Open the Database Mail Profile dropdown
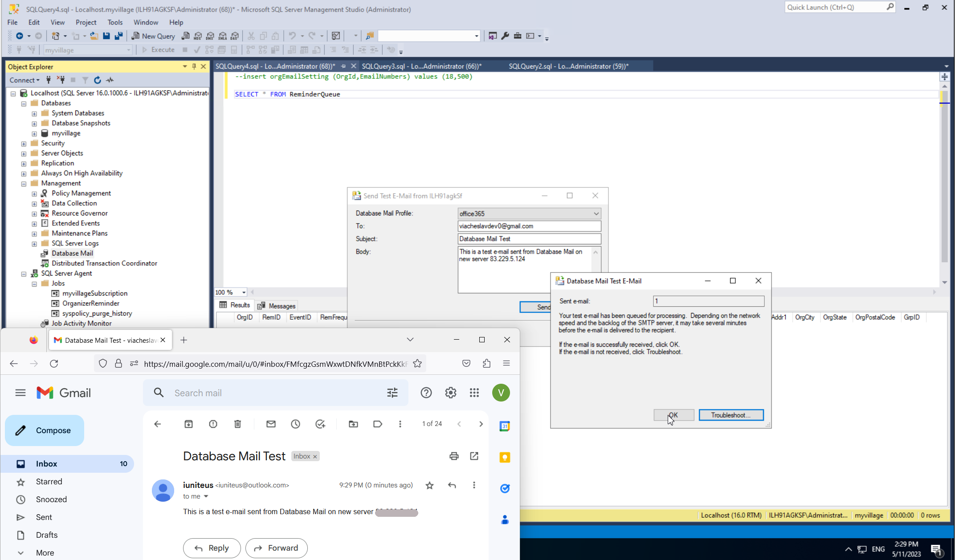The width and height of the screenshot is (955, 560). [x=596, y=214]
